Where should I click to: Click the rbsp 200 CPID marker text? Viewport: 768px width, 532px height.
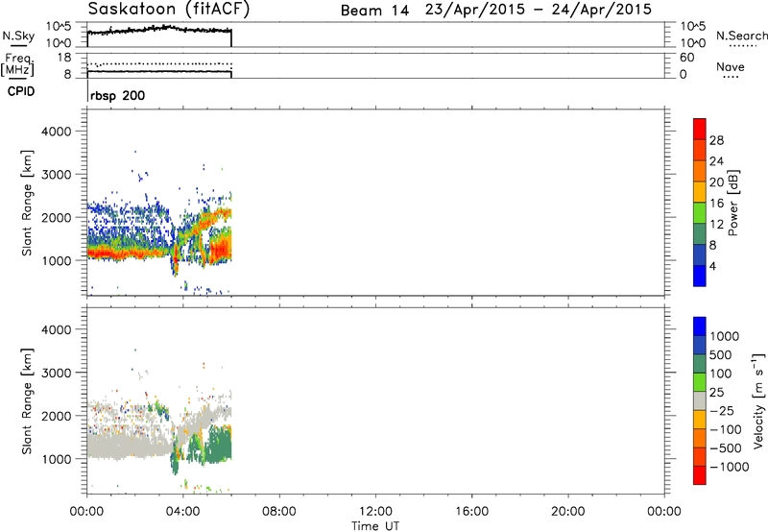[117, 95]
